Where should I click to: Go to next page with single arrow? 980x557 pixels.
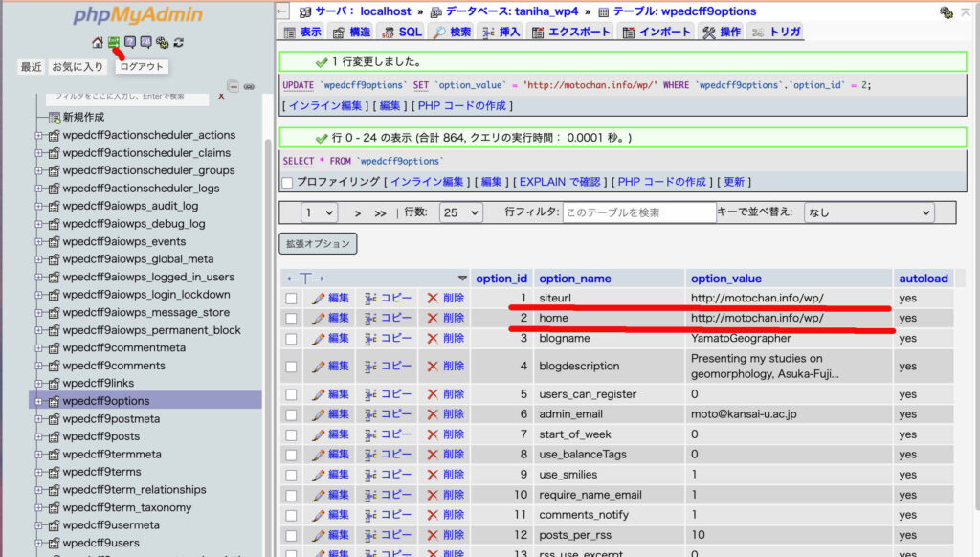(358, 213)
